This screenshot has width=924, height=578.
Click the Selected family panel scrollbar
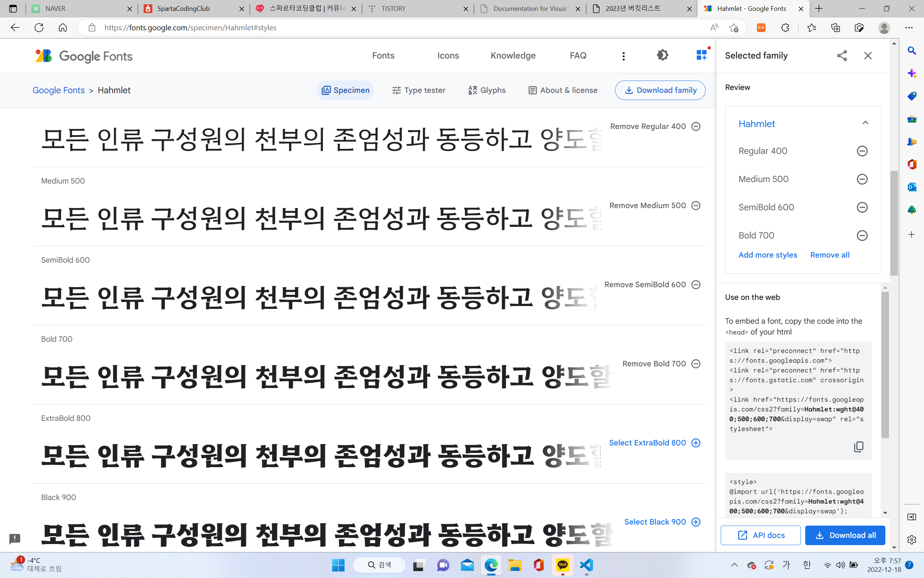click(894, 223)
